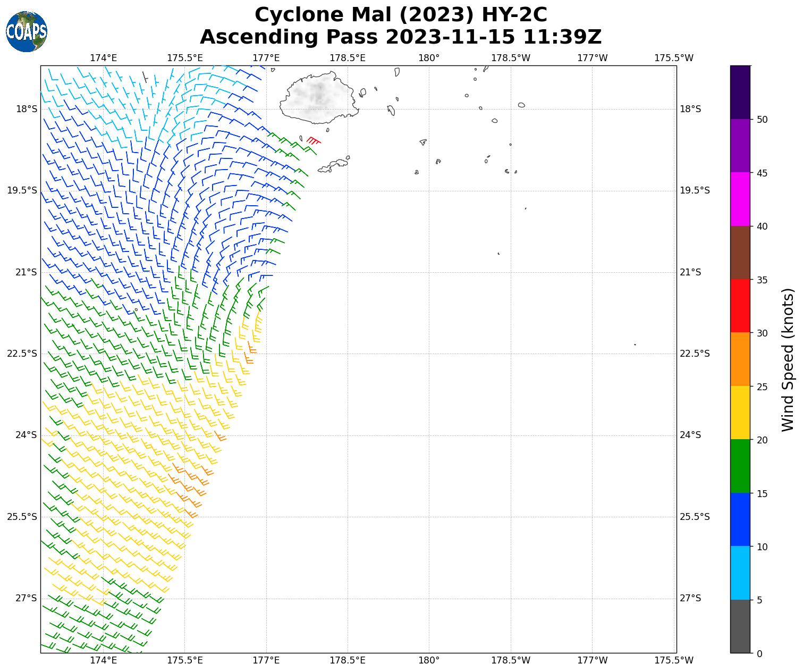Click the 21°S label on right axis
This screenshot has width=803, height=672.
coord(690,272)
